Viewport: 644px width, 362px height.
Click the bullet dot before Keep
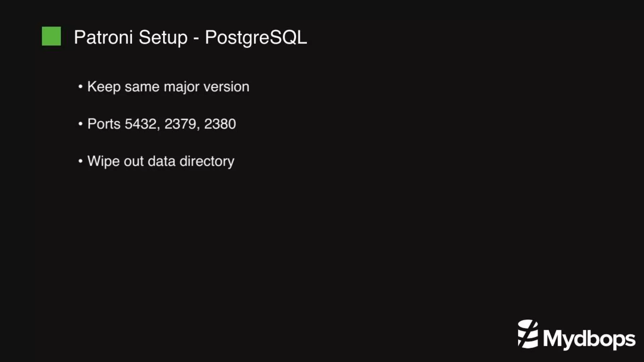point(80,86)
